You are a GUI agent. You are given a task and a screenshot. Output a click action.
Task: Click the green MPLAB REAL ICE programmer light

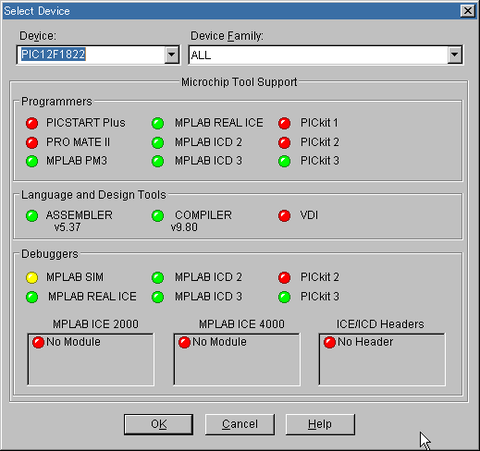point(158,123)
